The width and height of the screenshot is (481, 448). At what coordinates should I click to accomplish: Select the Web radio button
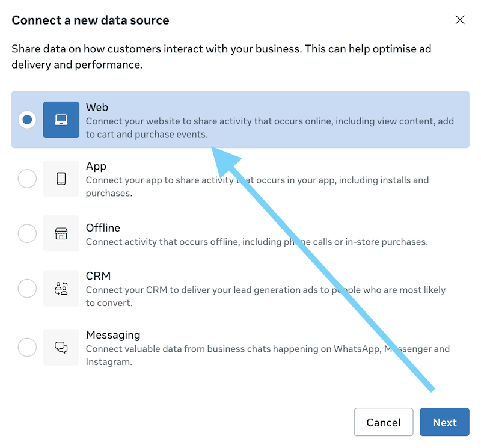(x=27, y=120)
